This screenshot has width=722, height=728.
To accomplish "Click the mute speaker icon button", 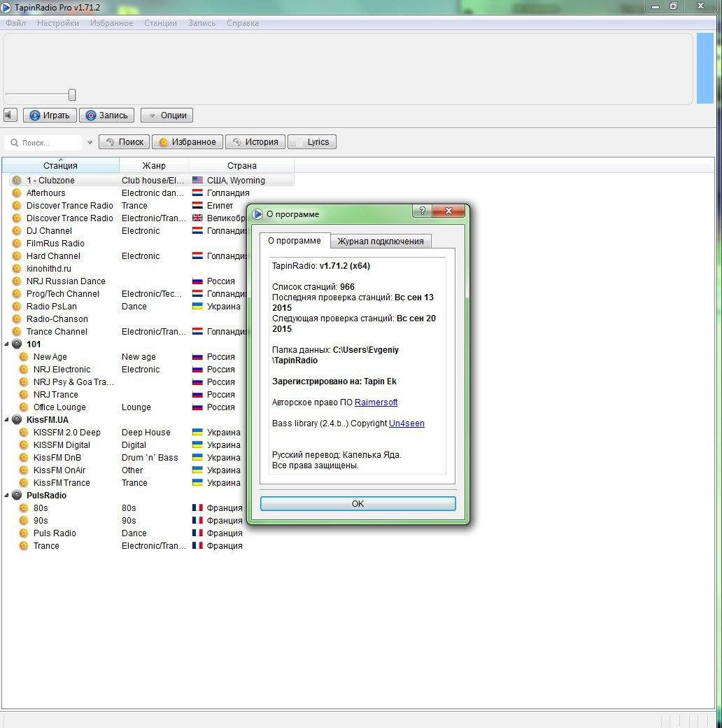I will (x=10, y=115).
